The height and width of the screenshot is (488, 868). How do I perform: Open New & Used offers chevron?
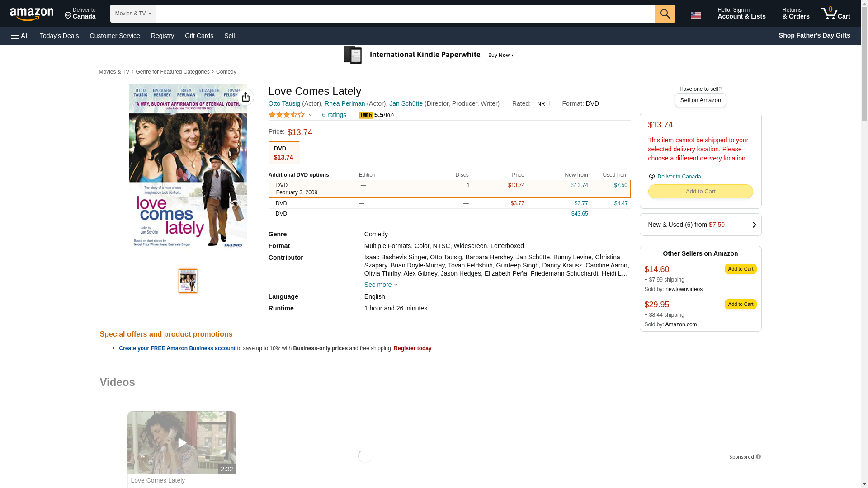754,225
